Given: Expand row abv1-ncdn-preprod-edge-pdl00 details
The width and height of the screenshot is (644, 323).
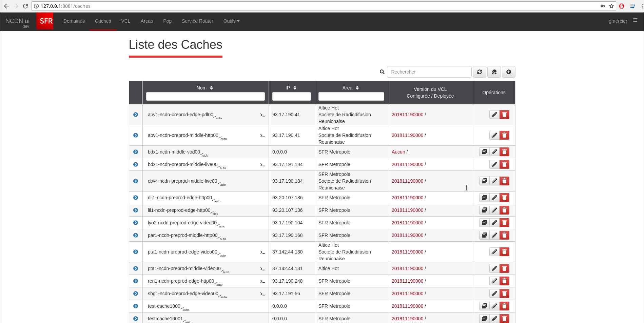Looking at the screenshot, I should click(x=136, y=115).
